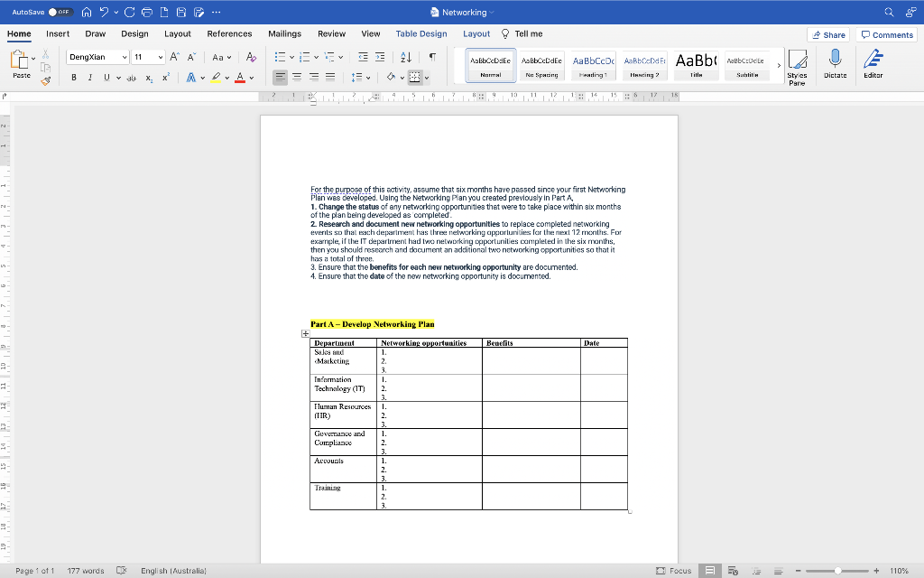This screenshot has height=578, width=924.
Task: Redo using the repeat arrow icon
Action: [x=130, y=12]
